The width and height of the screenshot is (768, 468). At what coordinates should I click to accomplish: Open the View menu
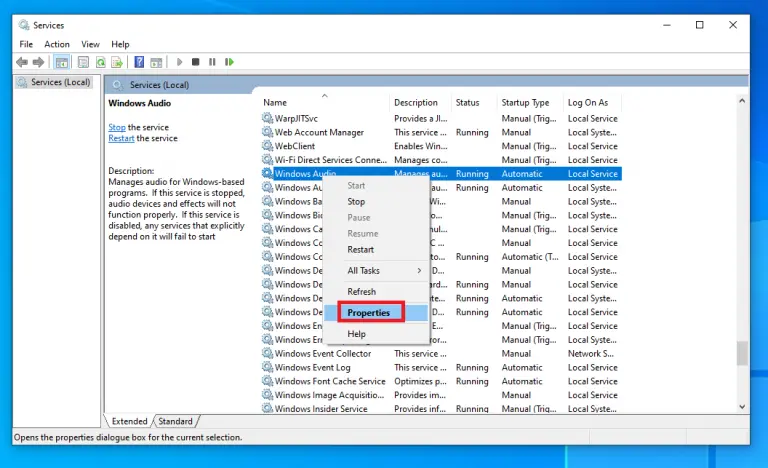[x=90, y=44]
